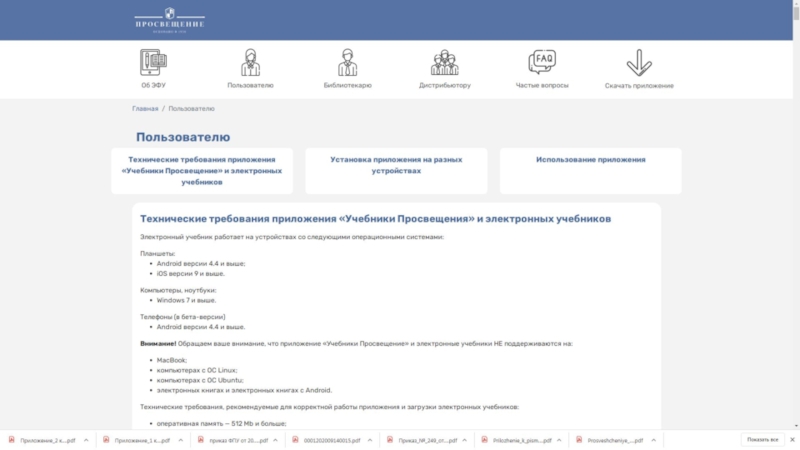Click the page vertical scrollbar thumb
The height and width of the screenshot is (450, 800).
pyautogui.click(x=796, y=13)
